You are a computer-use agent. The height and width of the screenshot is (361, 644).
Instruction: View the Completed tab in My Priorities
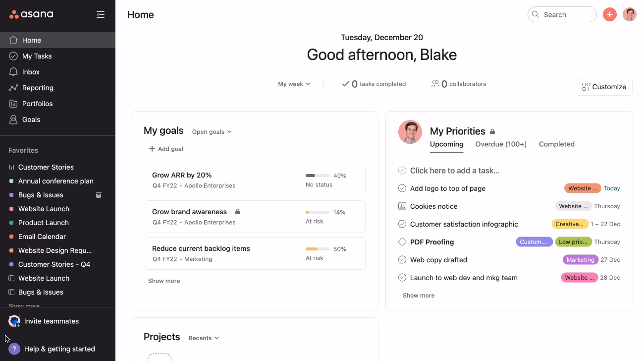[556, 144]
